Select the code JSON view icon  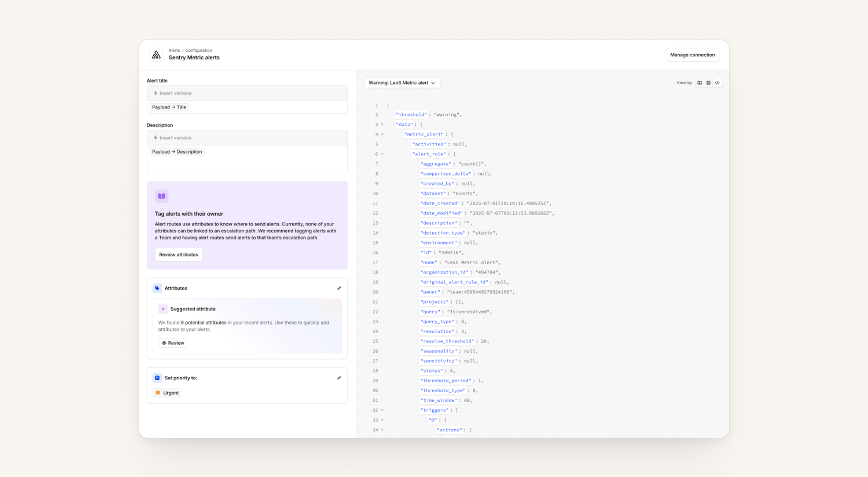click(x=717, y=83)
